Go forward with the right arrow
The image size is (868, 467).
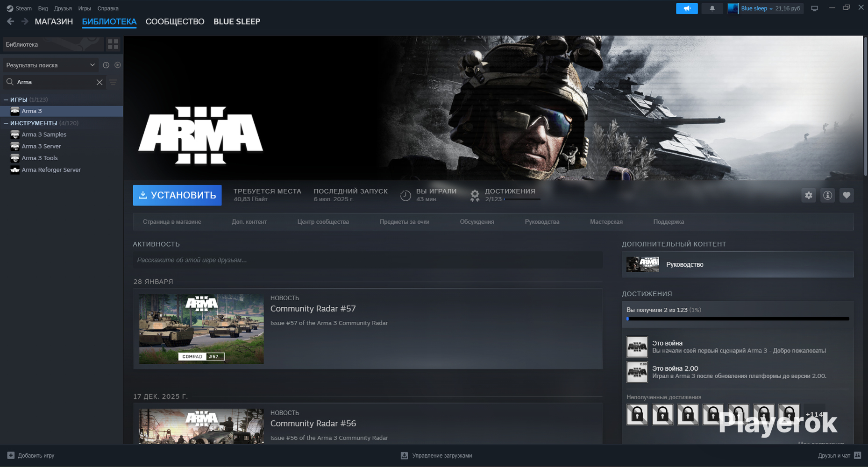(x=25, y=21)
